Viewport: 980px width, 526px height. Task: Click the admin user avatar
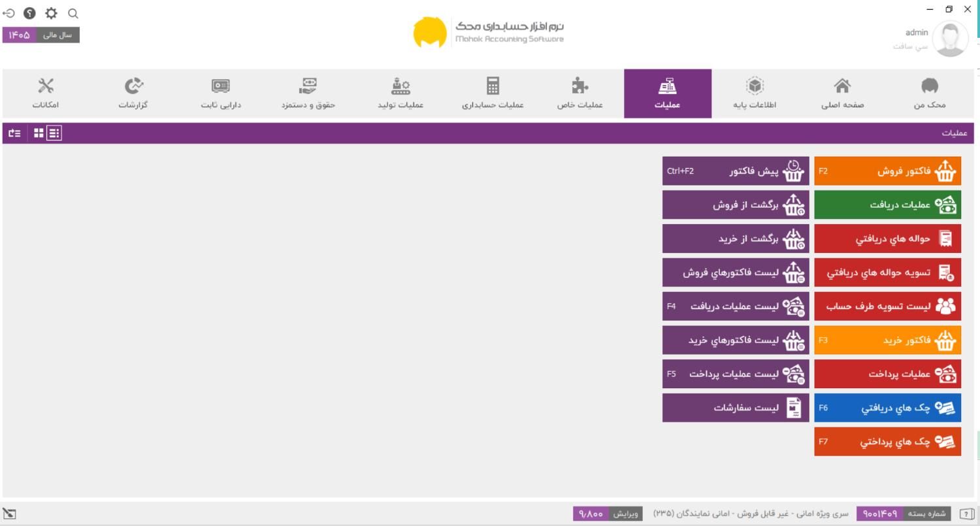click(x=950, y=39)
